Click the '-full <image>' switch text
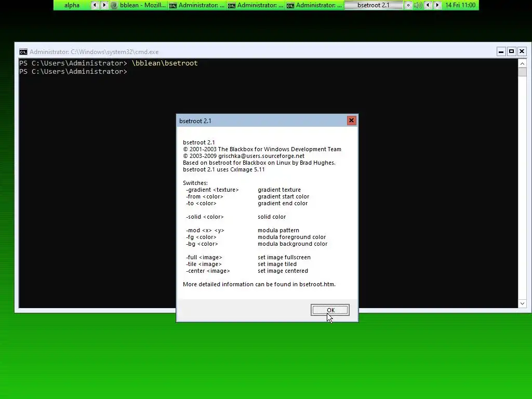The image size is (532, 399). click(x=204, y=258)
